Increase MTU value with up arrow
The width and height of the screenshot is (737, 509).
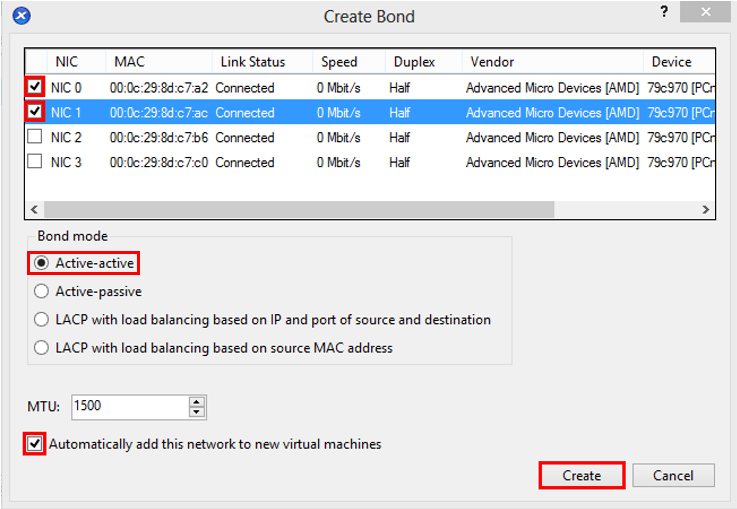197,402
